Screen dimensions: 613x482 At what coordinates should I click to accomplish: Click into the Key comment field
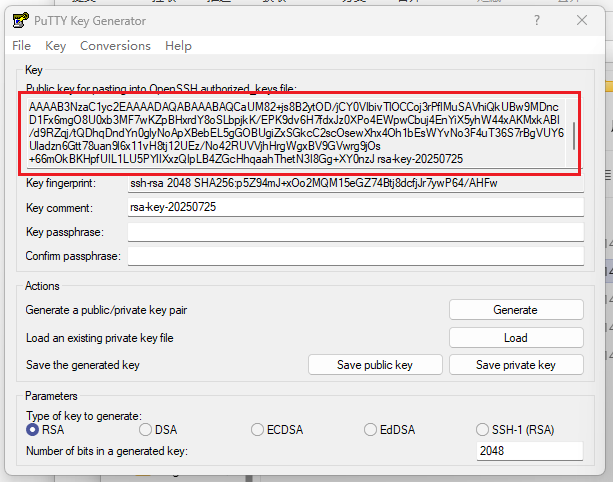click(355, 207)
